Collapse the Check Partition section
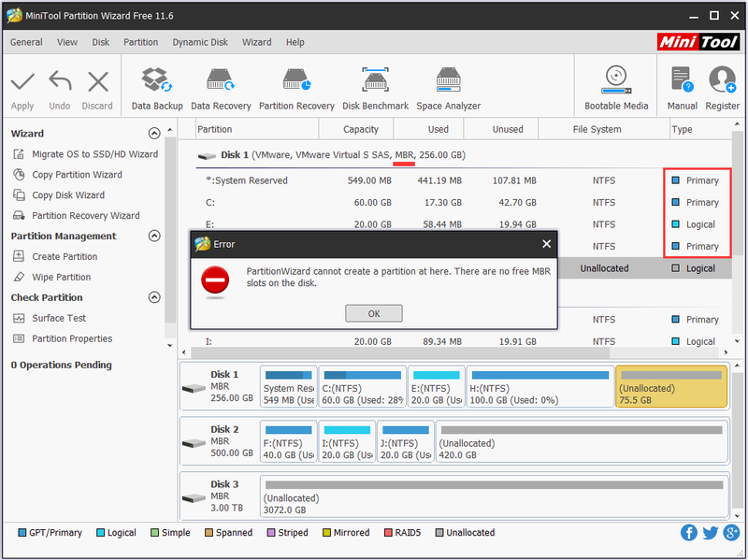This screenshot has width=748, height=560. click(x=154, y=297)
